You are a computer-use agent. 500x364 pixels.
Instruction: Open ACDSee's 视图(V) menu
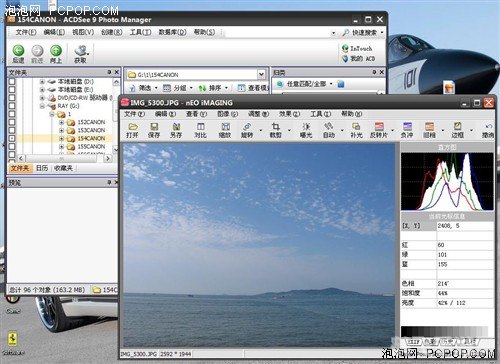click(83, 32)
